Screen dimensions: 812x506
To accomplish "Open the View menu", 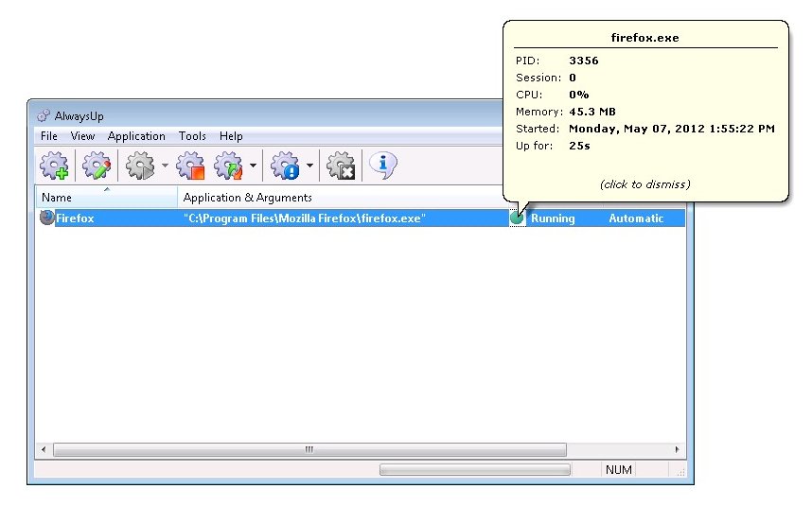I will (82, 136).
